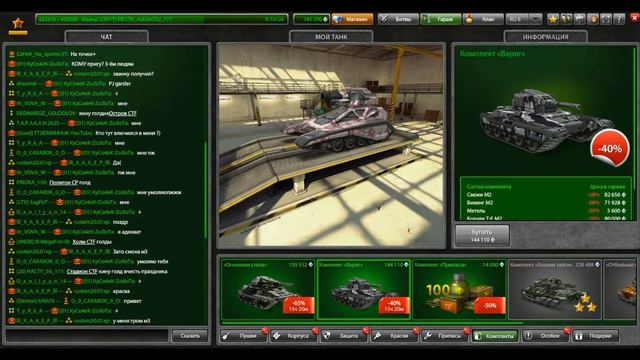640x360 pixels.
Task: Toggle the orange sound icon
Action: 593,19
